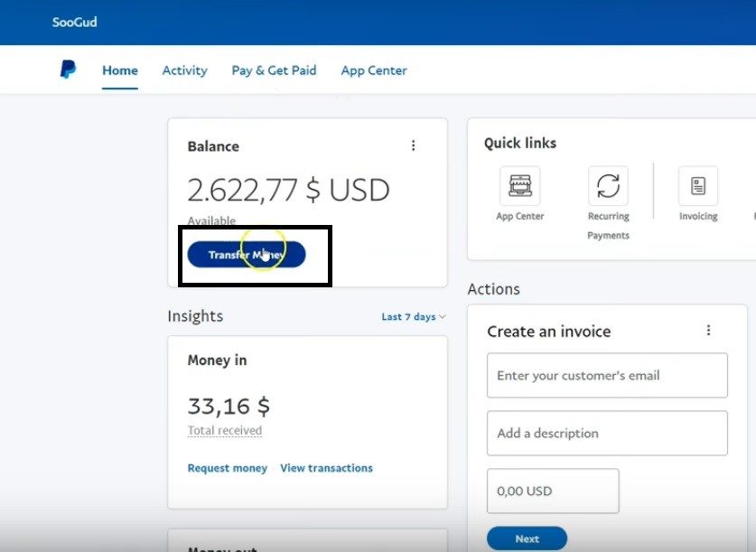Click the Create an invoice heading

point(548,332)
